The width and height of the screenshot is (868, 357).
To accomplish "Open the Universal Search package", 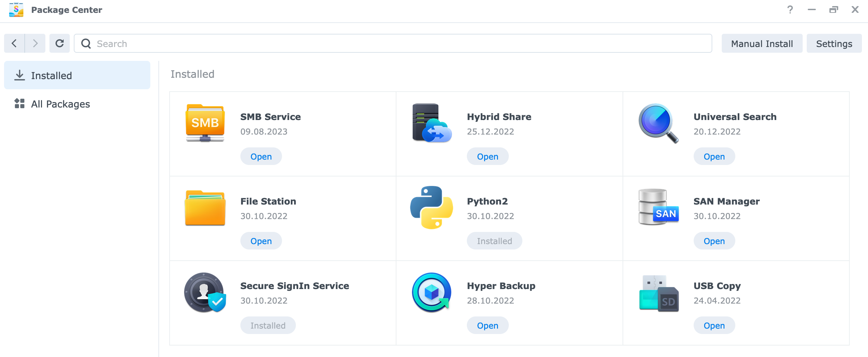I will [x=714, y=156].
